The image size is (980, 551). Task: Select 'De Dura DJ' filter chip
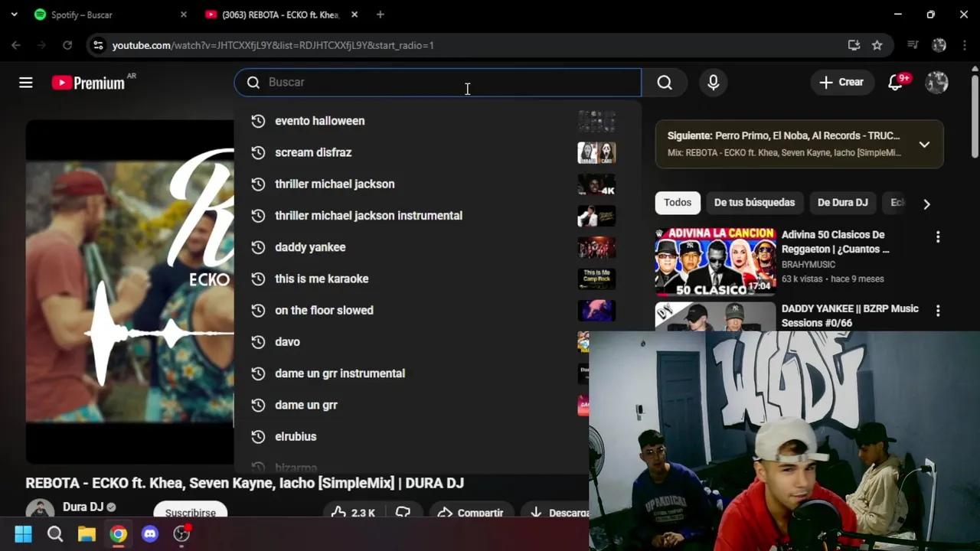click(x=842, y=203)
